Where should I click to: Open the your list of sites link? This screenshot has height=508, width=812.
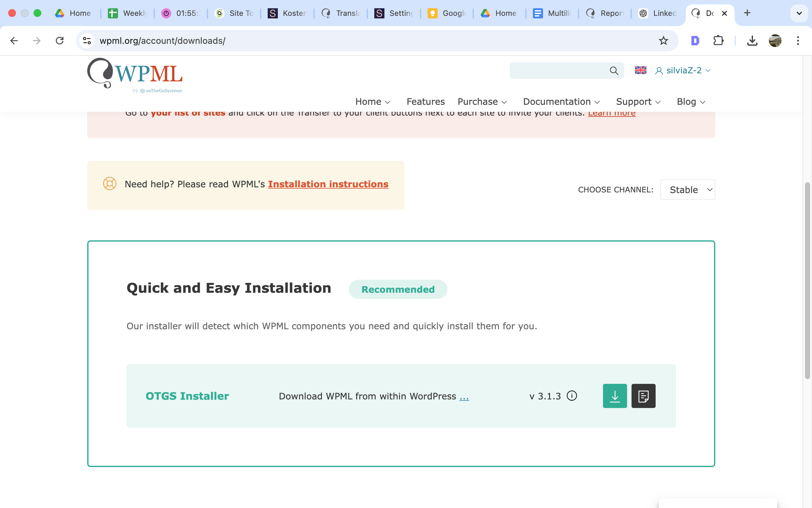(188, 114)
